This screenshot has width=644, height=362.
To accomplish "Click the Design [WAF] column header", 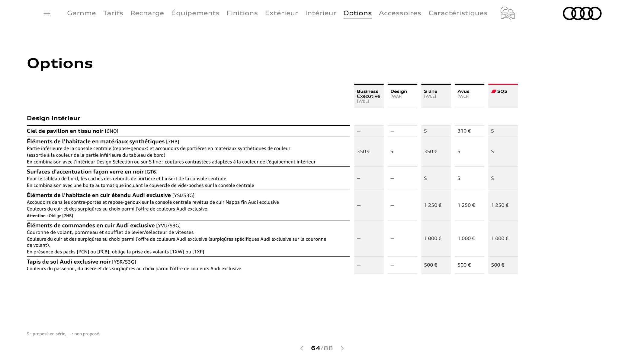I will (x=402, y=96).
